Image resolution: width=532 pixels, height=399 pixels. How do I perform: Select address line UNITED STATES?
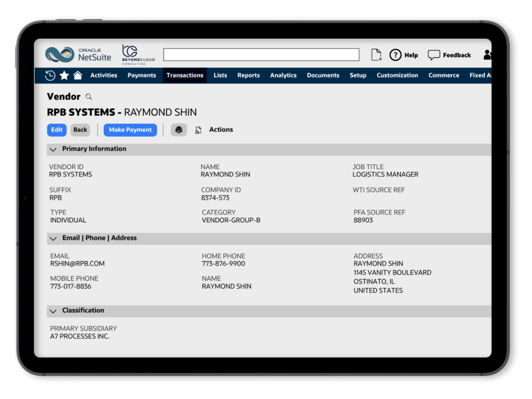(378, 290)
